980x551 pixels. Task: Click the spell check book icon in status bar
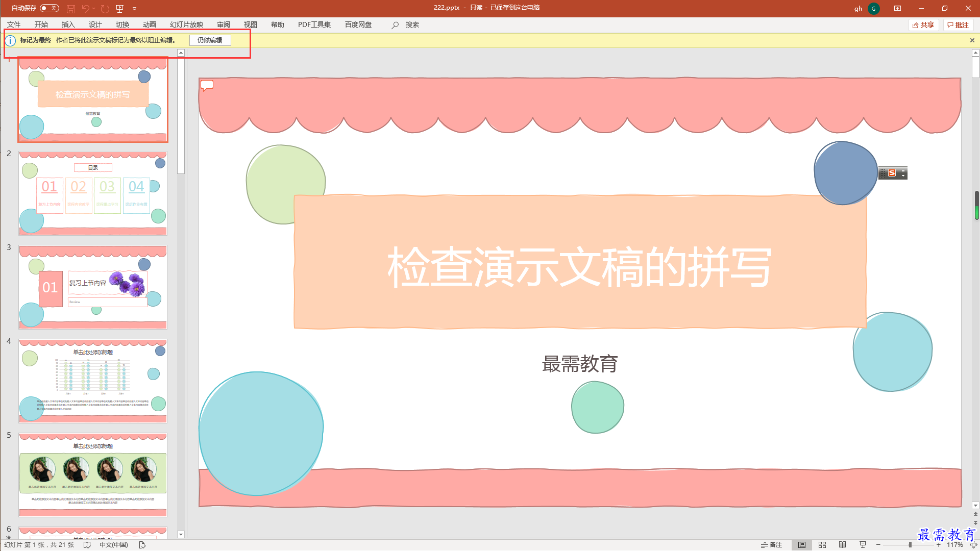[87, 545]
